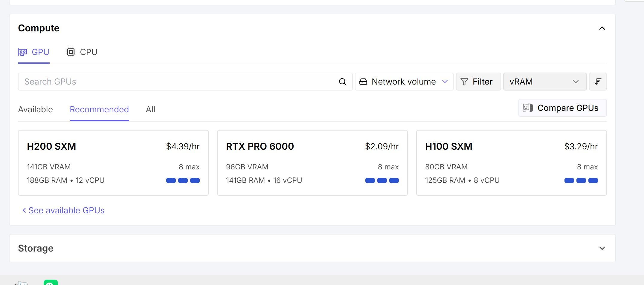
Task: Toggle the sort order icon
Action: pyautogui.click(x=598, y=82)
